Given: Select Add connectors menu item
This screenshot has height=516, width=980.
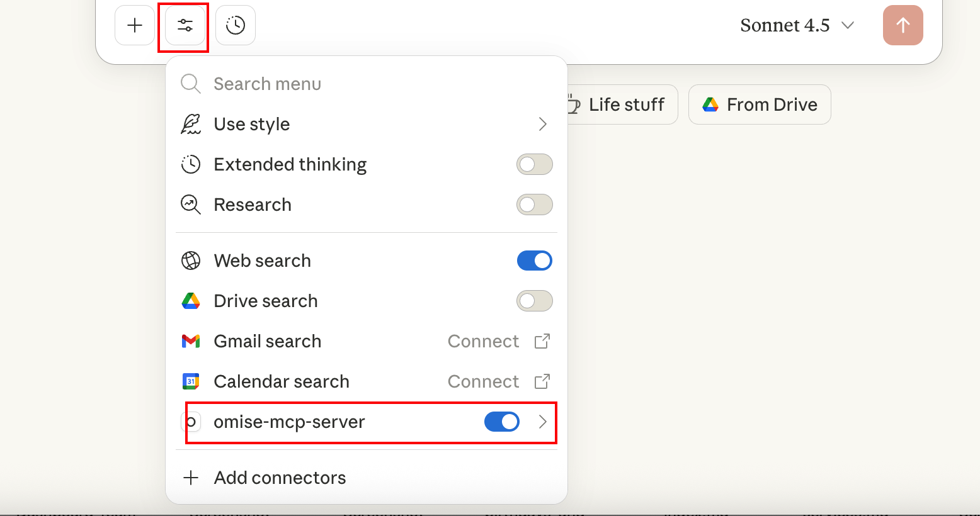Looking at the screenshot, I should (280, 478).
